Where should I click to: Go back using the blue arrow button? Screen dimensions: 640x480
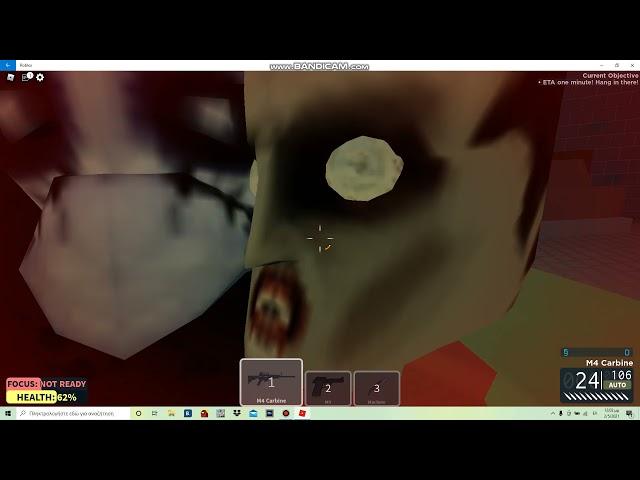click(x=8, y=65)
